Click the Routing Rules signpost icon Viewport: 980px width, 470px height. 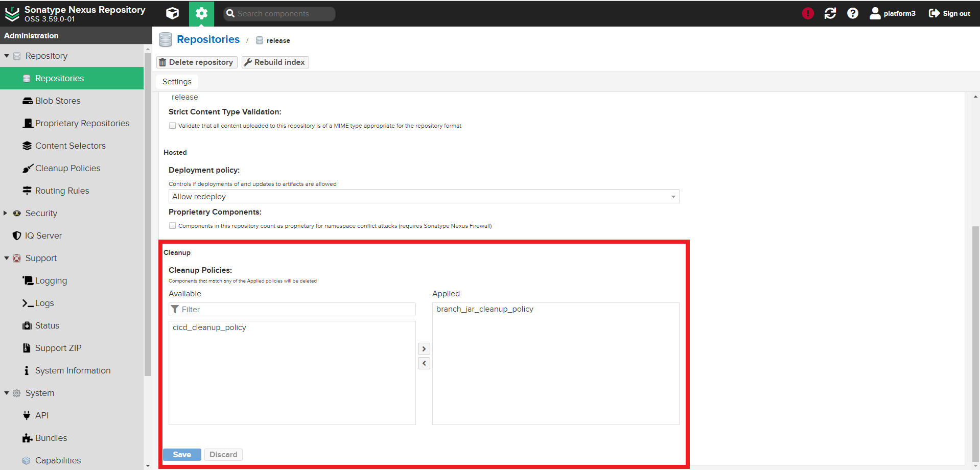pyautogui.click(x=27, y=191)
